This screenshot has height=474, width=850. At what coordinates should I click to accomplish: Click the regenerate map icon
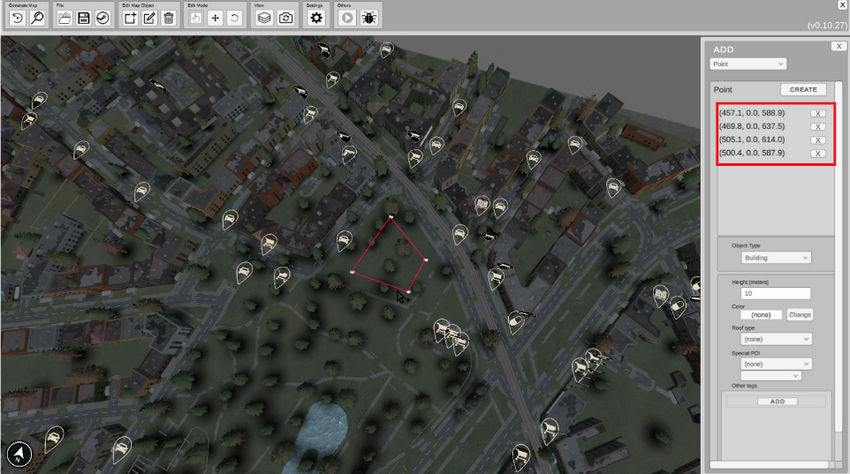tap(17, 18)
